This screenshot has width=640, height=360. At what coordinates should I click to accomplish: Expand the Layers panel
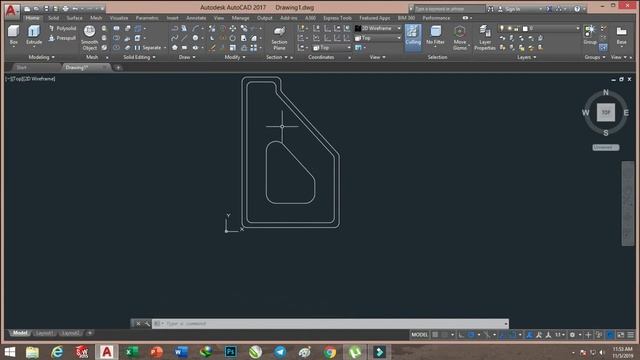(x=527, y=58)
